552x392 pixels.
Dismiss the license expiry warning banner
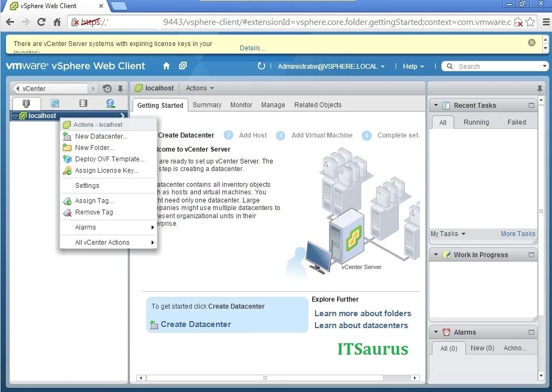[x=531, y=43]
